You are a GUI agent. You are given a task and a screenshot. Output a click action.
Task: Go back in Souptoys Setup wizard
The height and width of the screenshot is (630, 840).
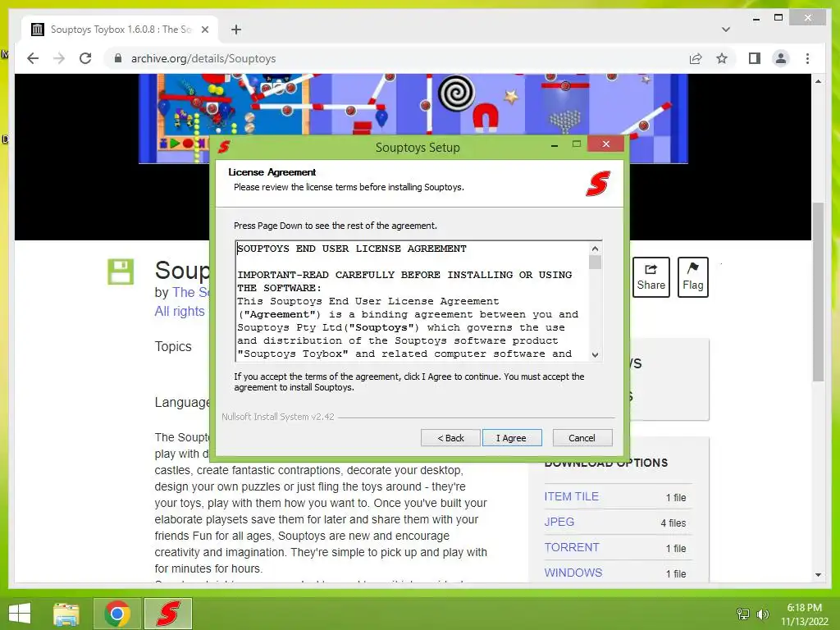pos(450,438)
